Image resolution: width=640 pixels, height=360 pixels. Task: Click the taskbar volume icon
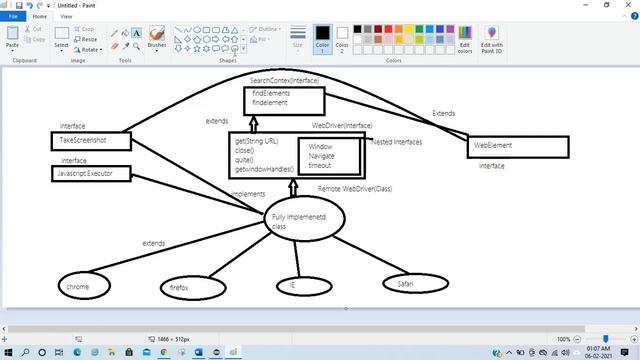(x=565, y=352)
